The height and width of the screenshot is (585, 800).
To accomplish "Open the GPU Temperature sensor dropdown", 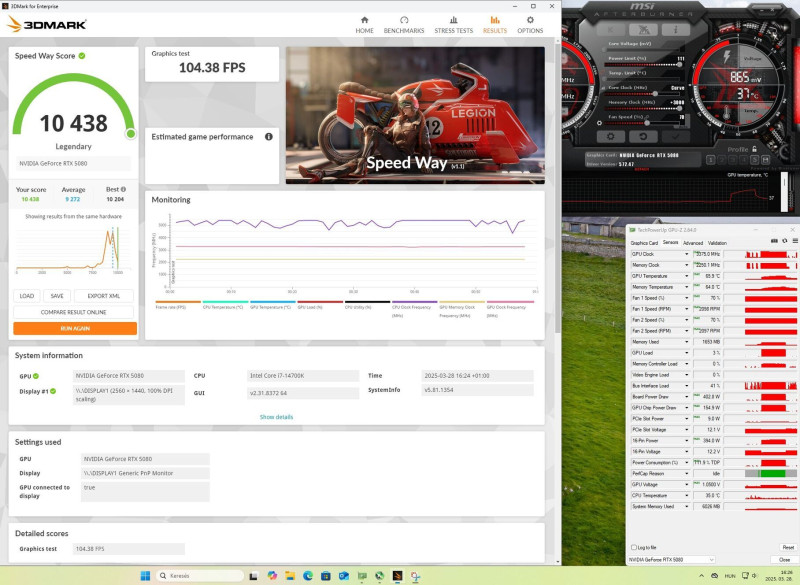I will pos(686,276).
